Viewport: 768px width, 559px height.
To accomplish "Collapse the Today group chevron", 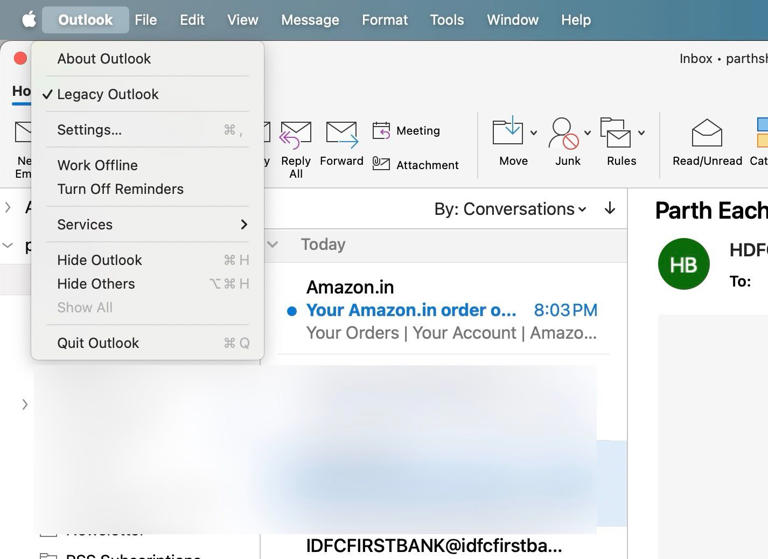I will tap(273, 244).
